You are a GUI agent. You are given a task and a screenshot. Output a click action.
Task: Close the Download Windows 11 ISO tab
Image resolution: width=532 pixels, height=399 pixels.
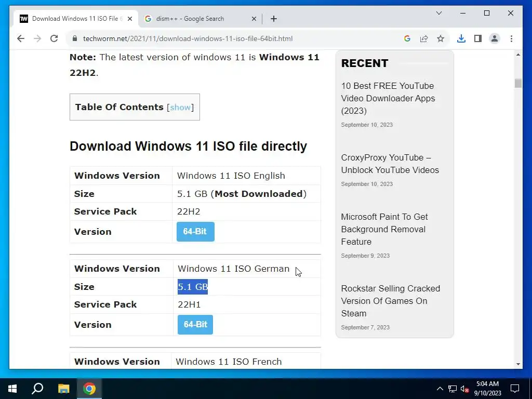[x=129, y=19]
